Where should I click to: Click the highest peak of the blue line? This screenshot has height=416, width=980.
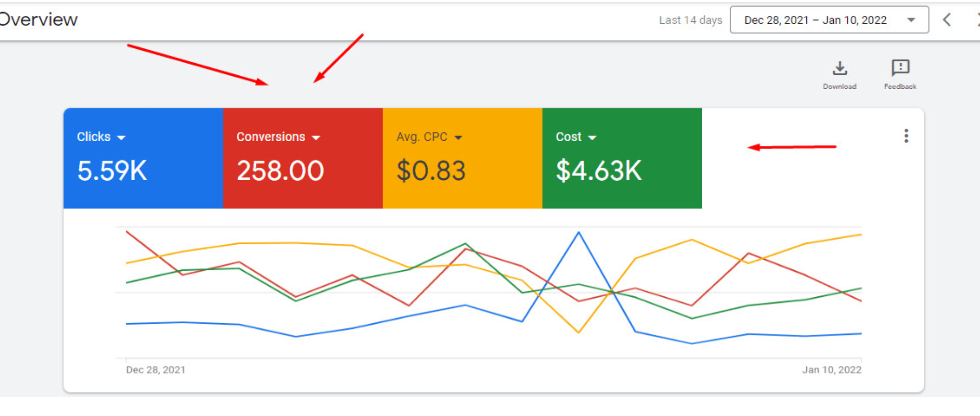coord(578,233)
